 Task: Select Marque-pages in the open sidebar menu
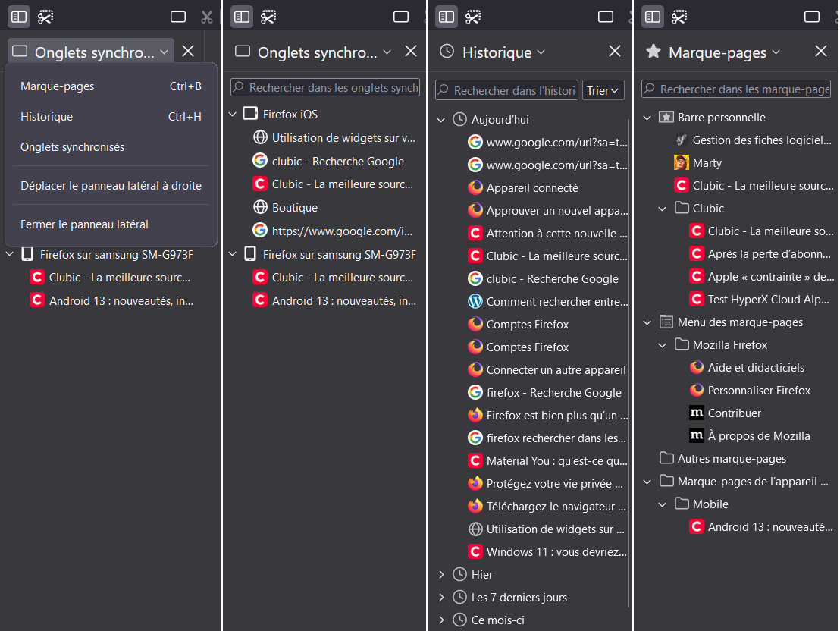pyautogui.click(x=111, y=86)
